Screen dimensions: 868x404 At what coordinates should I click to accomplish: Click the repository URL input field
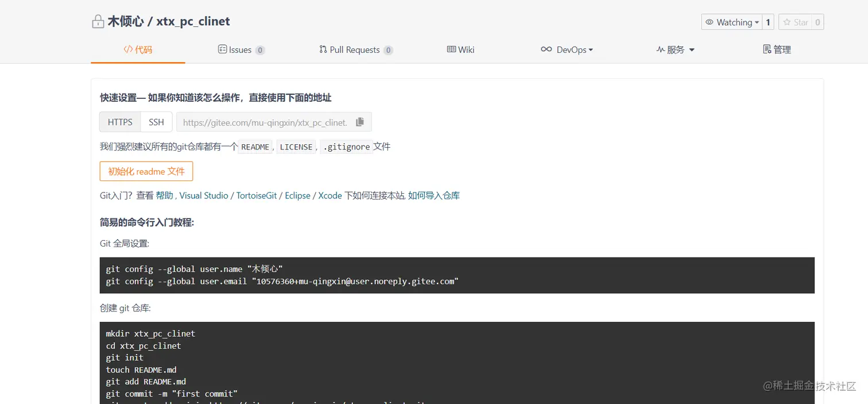click(x=265, y=122)
